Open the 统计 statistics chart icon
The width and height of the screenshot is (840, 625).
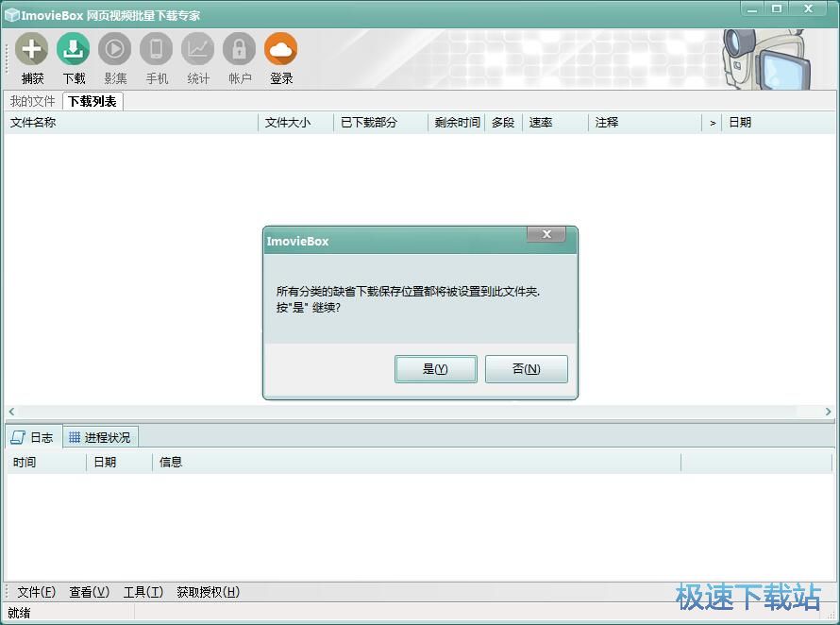197,49
